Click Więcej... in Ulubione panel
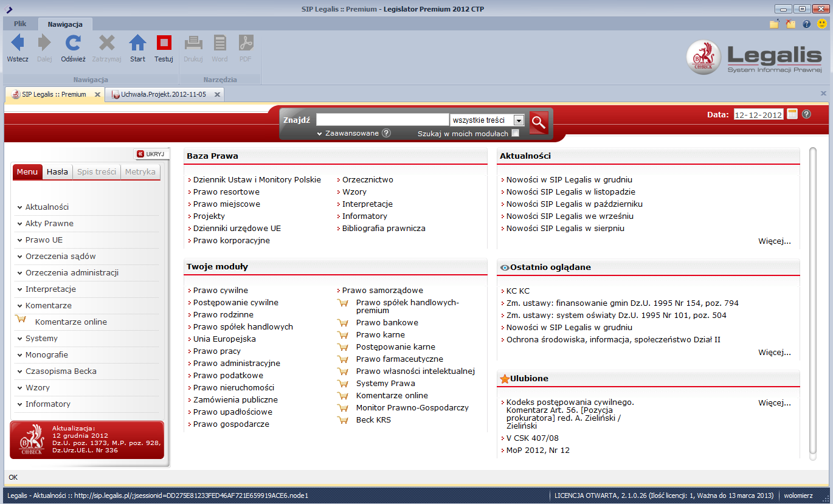The height and width of the screenshot is (504, 833). click(x=775, y=403)
